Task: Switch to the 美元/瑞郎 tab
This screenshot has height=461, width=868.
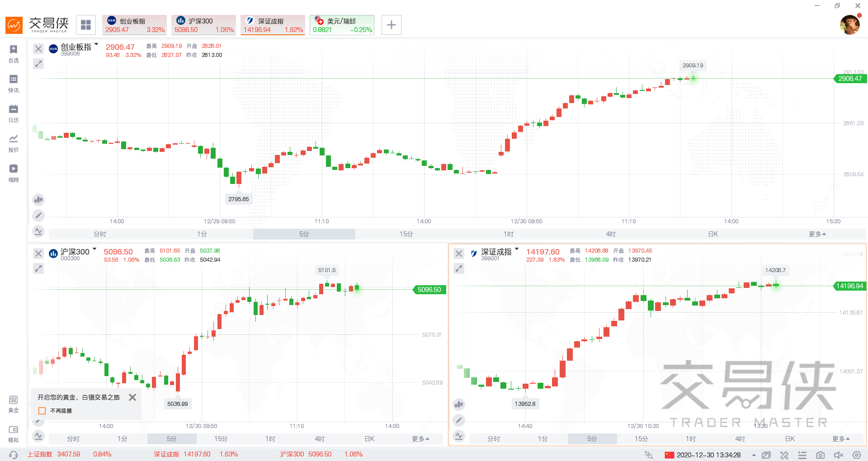Action: click(342, 25)
